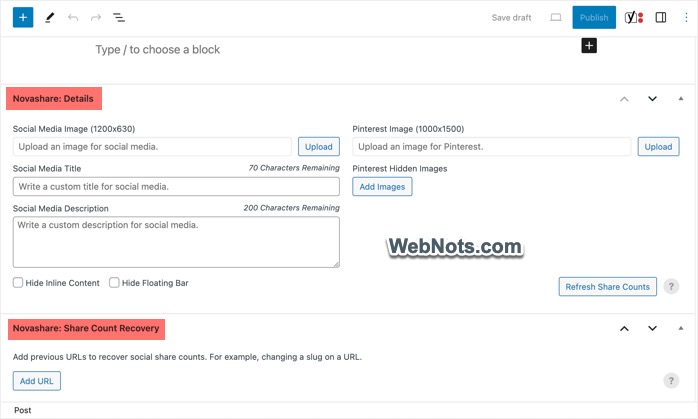The image size is (698, 419).
Task: Open the Yoast SEO sidebar icon
Action: (x=634, y=17)
